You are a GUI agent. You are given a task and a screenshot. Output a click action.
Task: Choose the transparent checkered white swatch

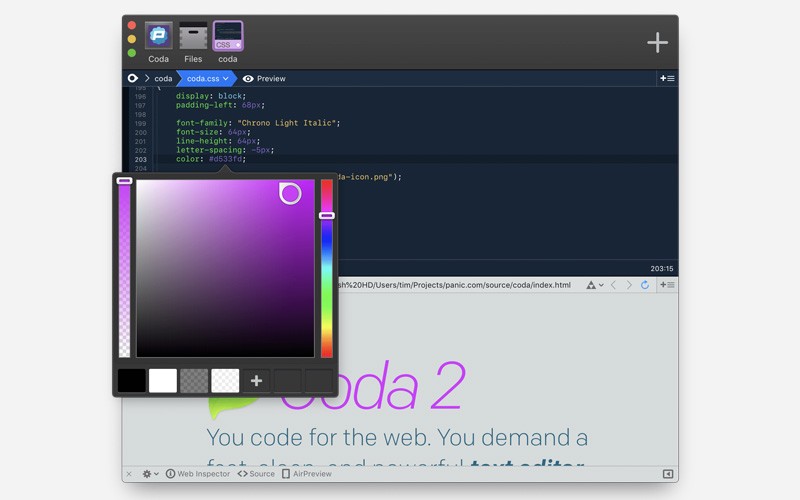[225, 381]
